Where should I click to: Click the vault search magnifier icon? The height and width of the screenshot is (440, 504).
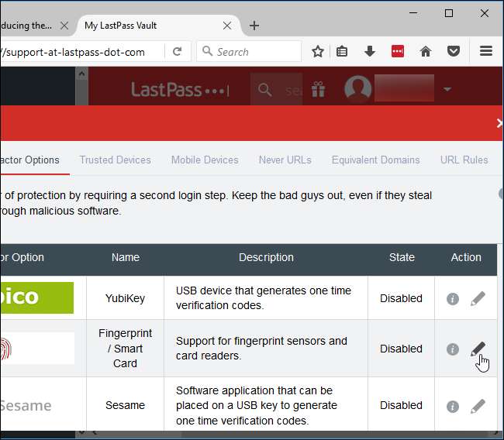click(264, 89)
